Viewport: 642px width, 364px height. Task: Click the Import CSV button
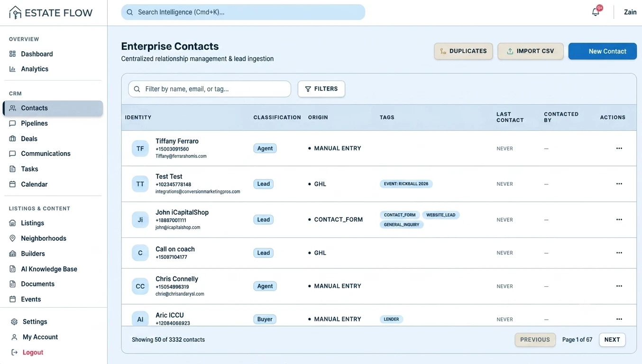(530, 51)
